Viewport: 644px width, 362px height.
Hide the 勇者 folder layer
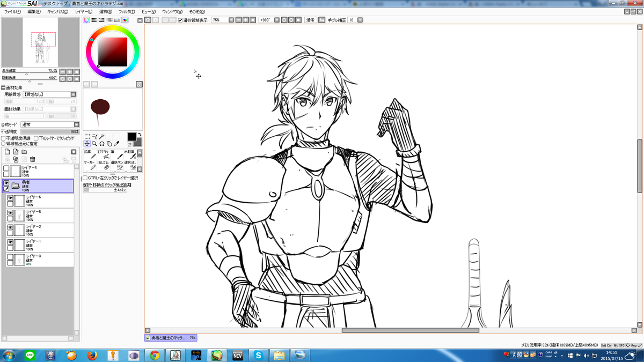point(6,183)
